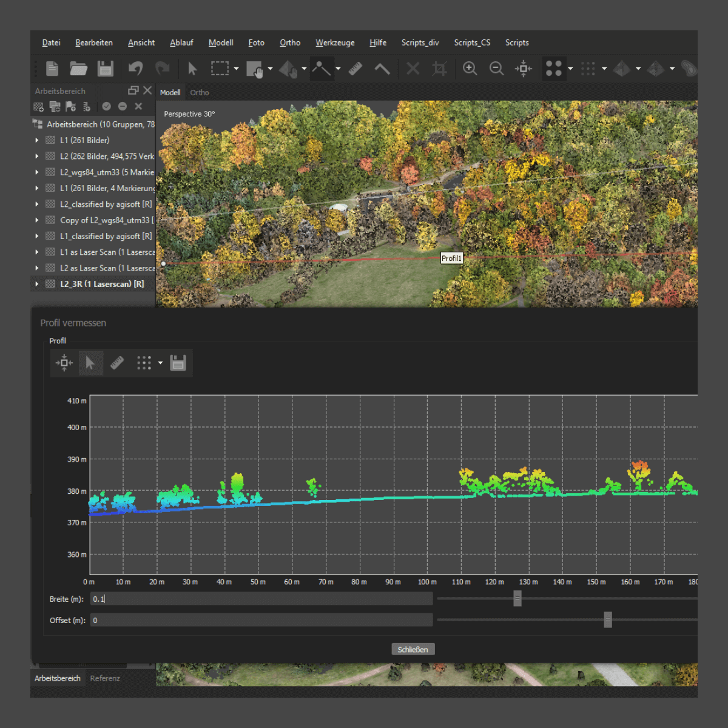Click the Undo arrow in toolbar
This screenshot has width=728, height=728.
pos(135,69)
